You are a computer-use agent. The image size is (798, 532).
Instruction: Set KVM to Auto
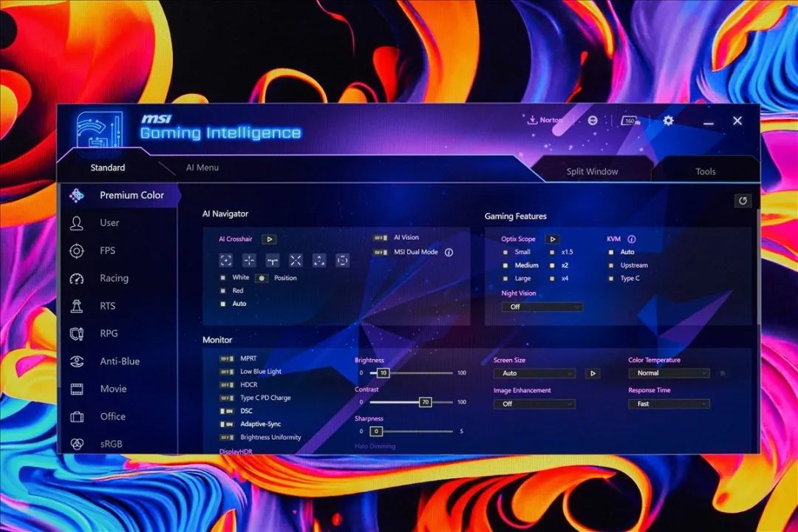pos(611,252)
